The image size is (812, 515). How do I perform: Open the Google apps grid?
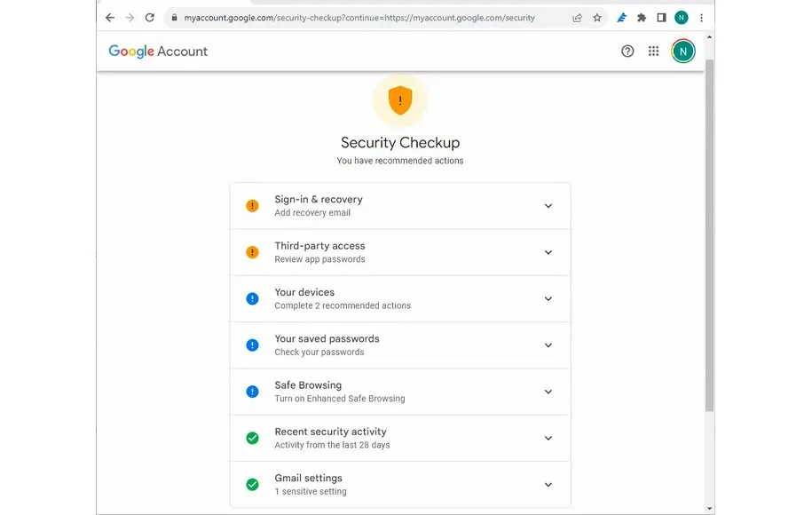654,51
